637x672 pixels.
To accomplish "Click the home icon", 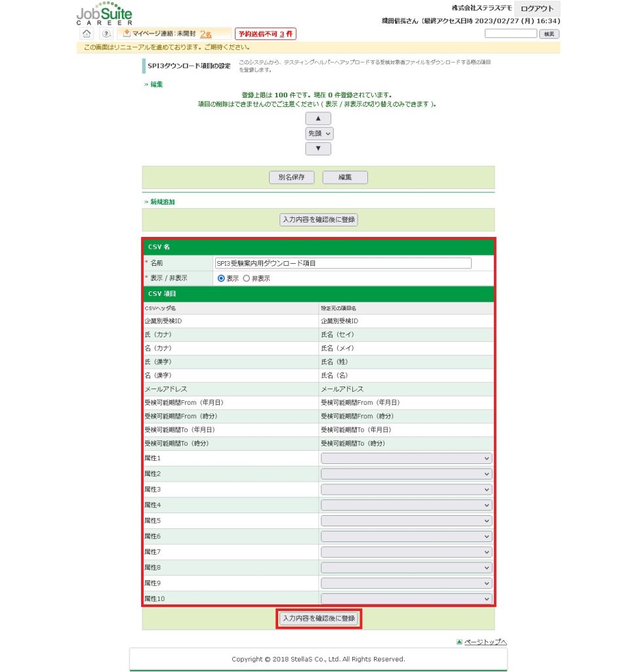I will [86, 33].
